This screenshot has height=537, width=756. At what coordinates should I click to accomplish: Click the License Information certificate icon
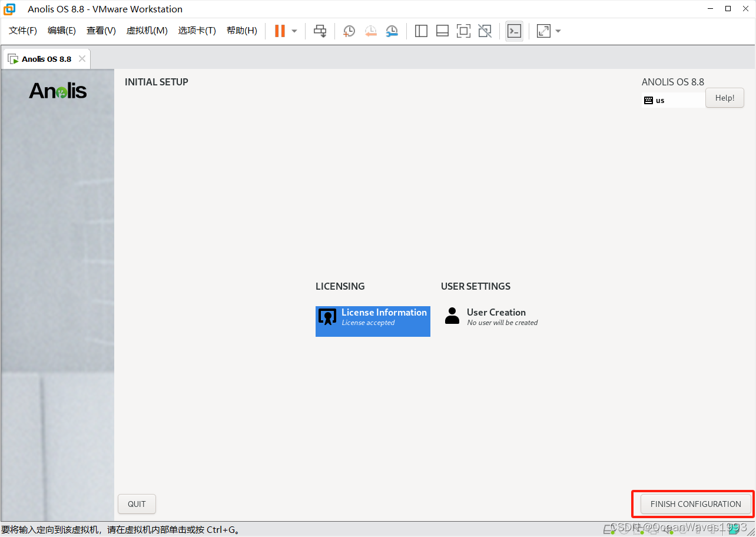pos(327,316)
